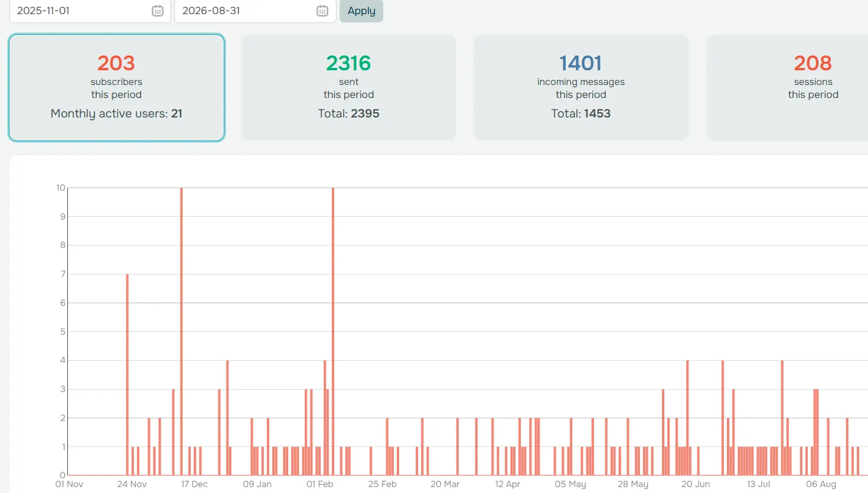868x493 pixels.
Task: Click the '20 Jun' axis label
Action: [696, 484]
